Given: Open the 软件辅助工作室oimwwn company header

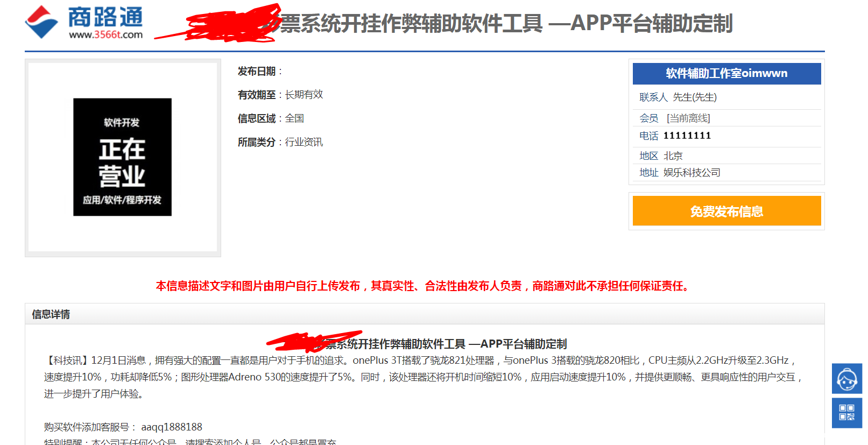Looking at the screenshot, I should point(726,74).
